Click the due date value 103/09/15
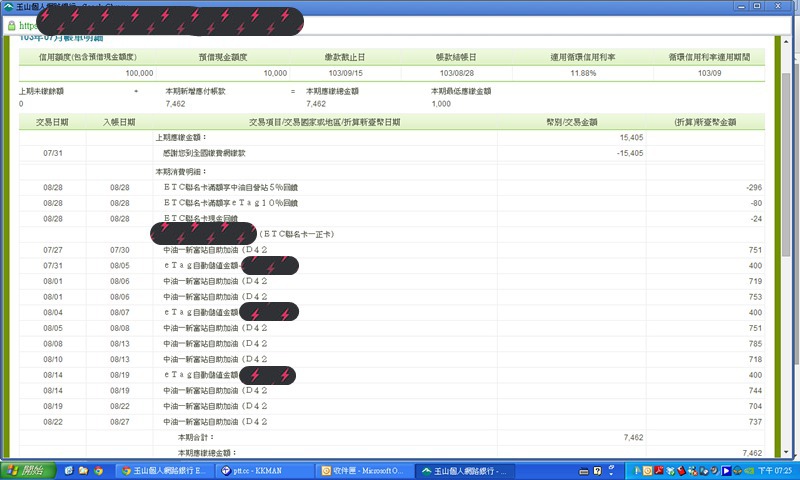Viewport: 800px width, 480px height. click(x=345, y=73)
